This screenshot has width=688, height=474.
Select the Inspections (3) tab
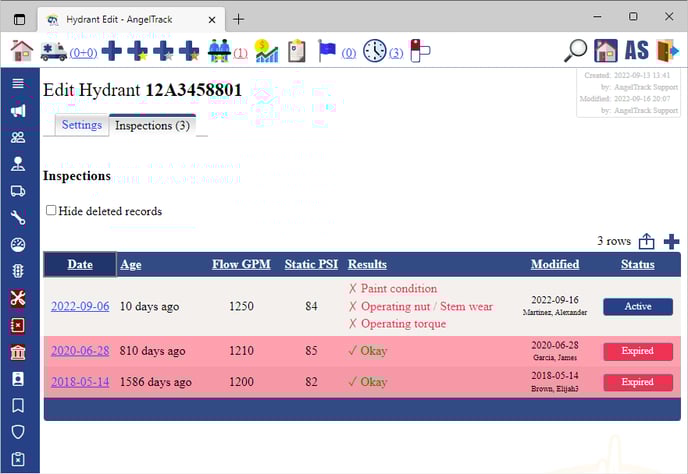coord(152,125)
